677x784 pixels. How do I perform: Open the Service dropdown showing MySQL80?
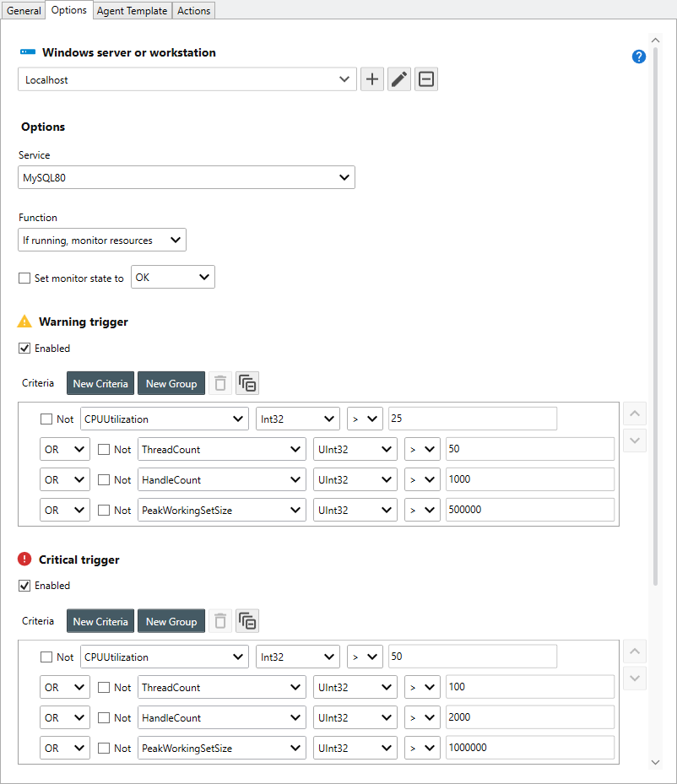point(187,177)
